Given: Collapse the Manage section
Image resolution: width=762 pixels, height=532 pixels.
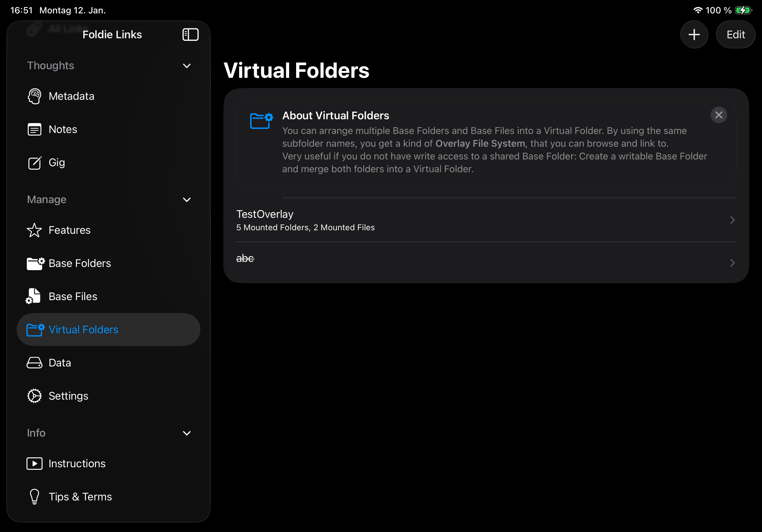Looking at the screenshot, I should tap(187, 200).
